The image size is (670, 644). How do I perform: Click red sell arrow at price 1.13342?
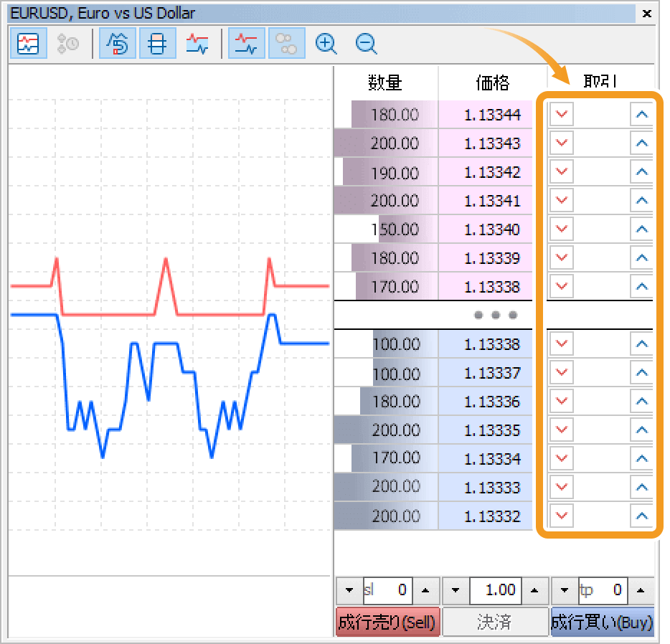pos(561,171)
